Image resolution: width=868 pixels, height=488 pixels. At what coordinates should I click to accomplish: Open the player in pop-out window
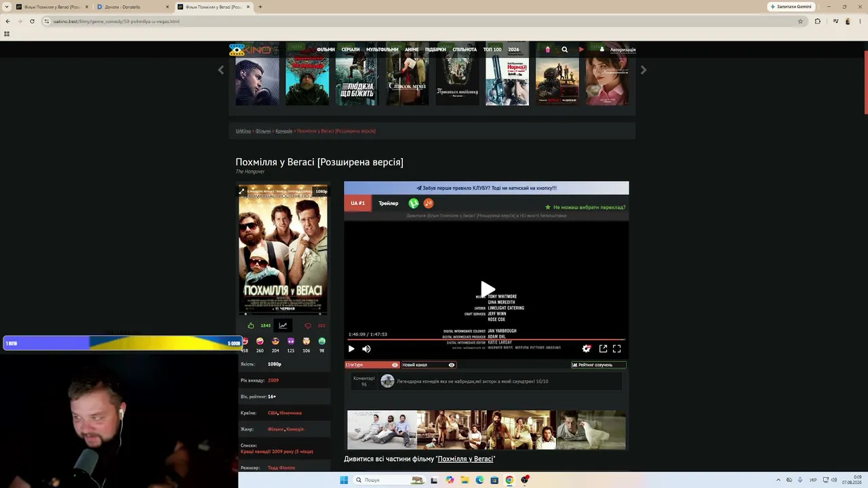[603, 348]
